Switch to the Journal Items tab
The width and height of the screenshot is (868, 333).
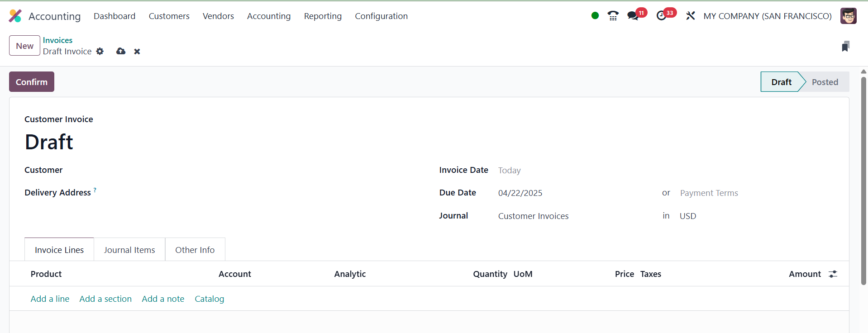[129, 250]
